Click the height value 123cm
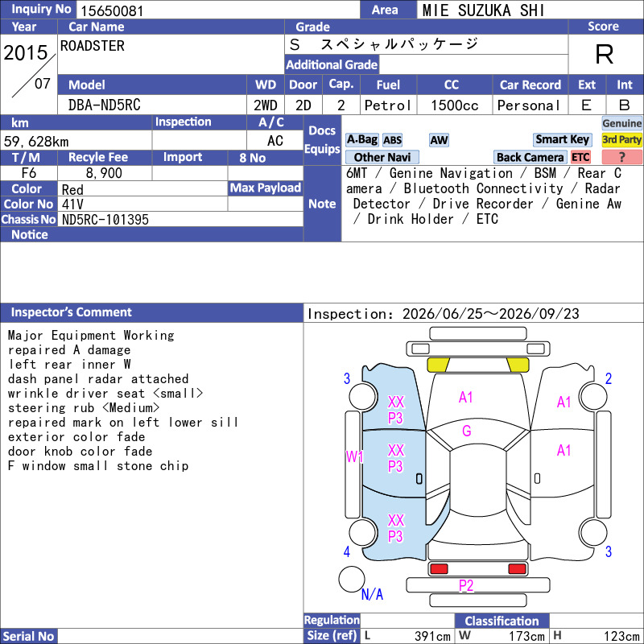 pyautogui.click(x=621, y=636)
